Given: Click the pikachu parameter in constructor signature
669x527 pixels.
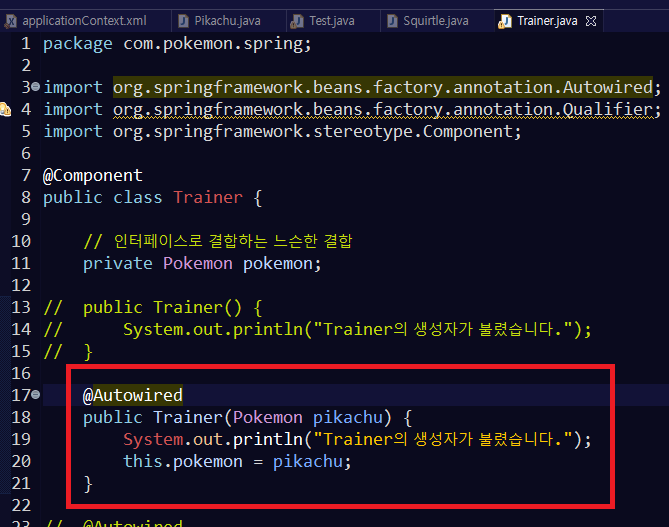Looking at the screenshot, I should coord(348,417).
